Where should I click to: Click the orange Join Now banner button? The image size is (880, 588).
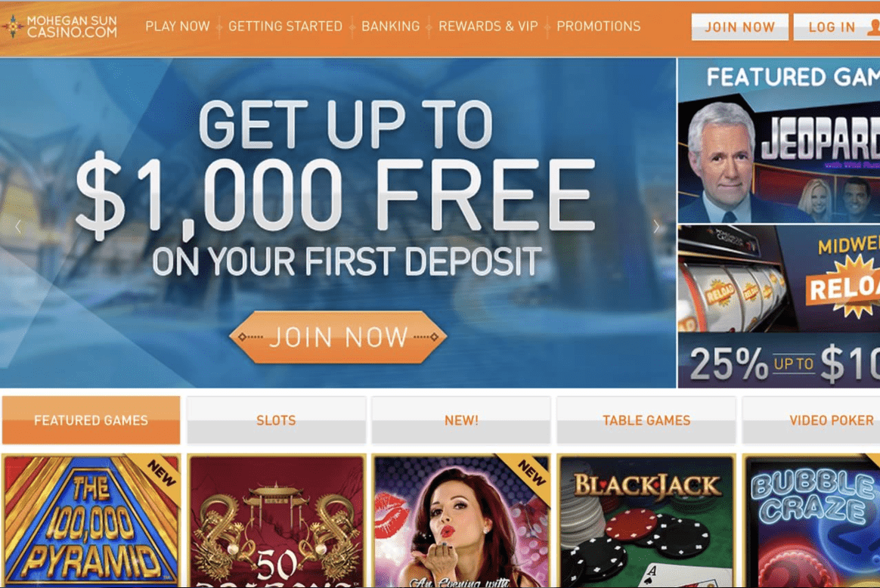point(338,337)
